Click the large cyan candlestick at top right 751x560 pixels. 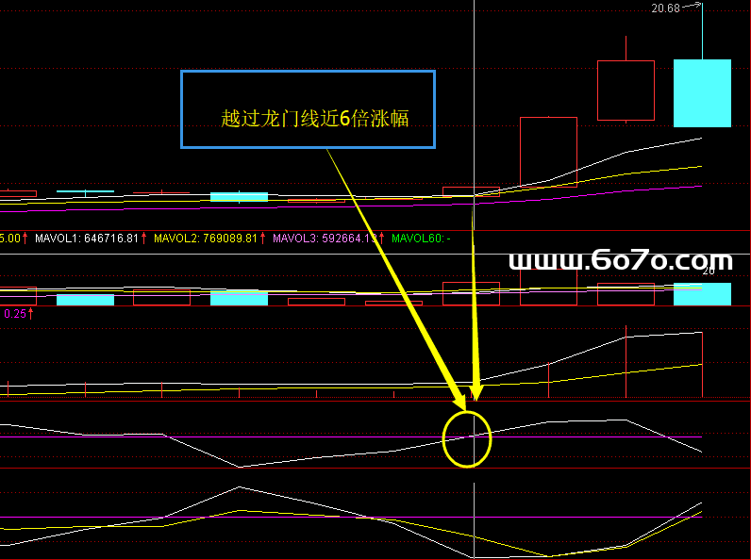click(x=702, y=92)
